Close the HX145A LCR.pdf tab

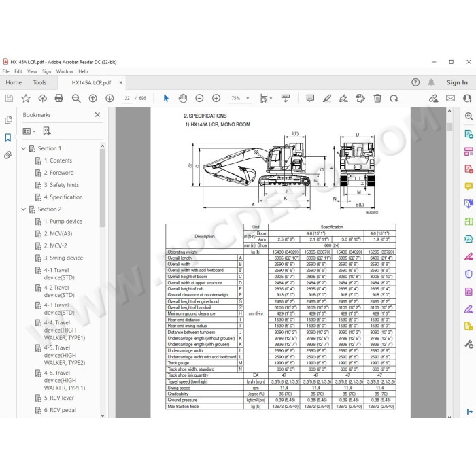[121, 82]
